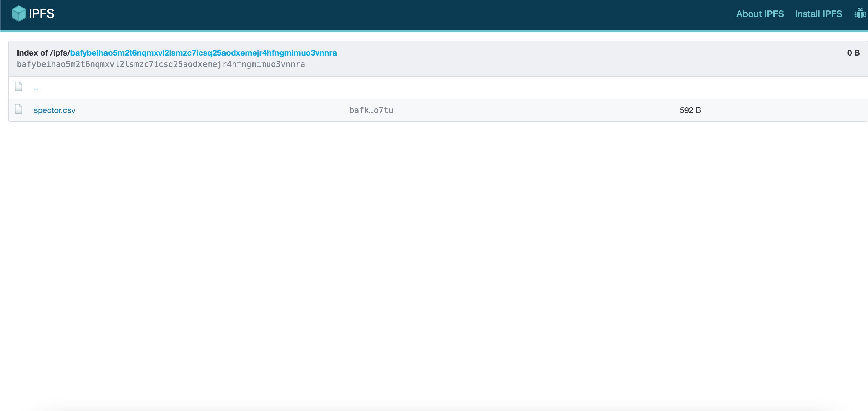Click the spector.csv file icon
Viewport: 868px width, 411px height.
pyautogui.click(x=19, y=109)
